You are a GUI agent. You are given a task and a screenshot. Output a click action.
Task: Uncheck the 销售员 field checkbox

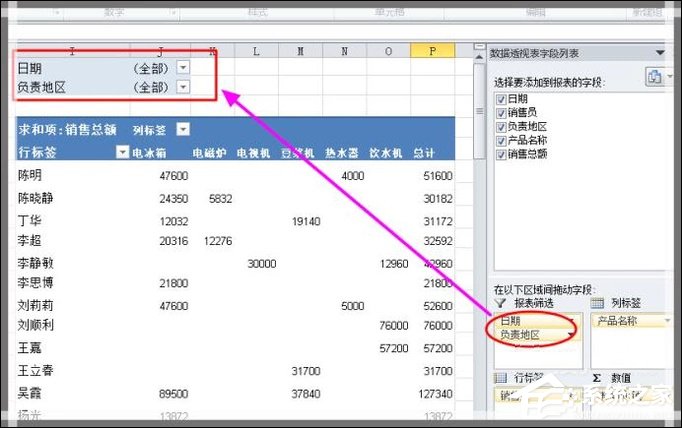[x=501, y=113]
